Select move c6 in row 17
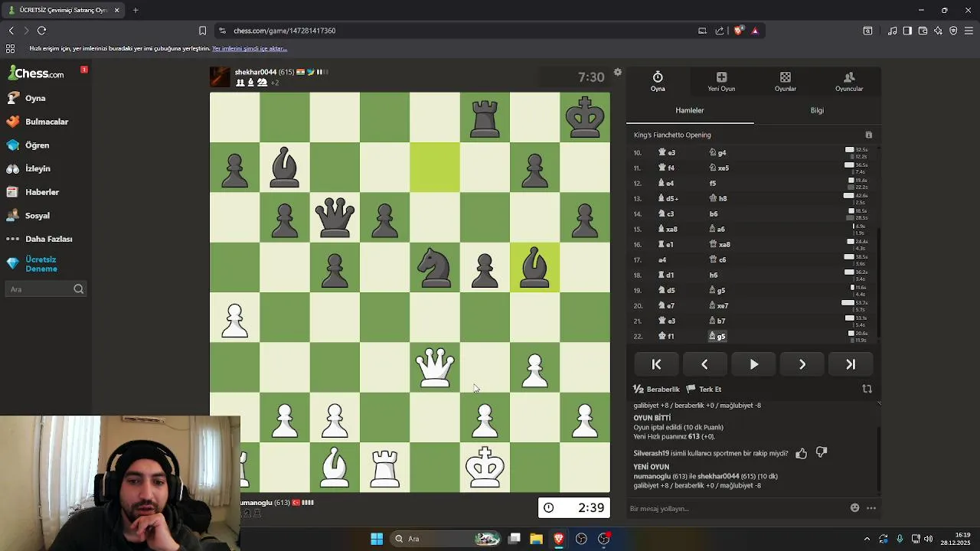The height and width of the screenshot is (551, 980). (718, 259)
